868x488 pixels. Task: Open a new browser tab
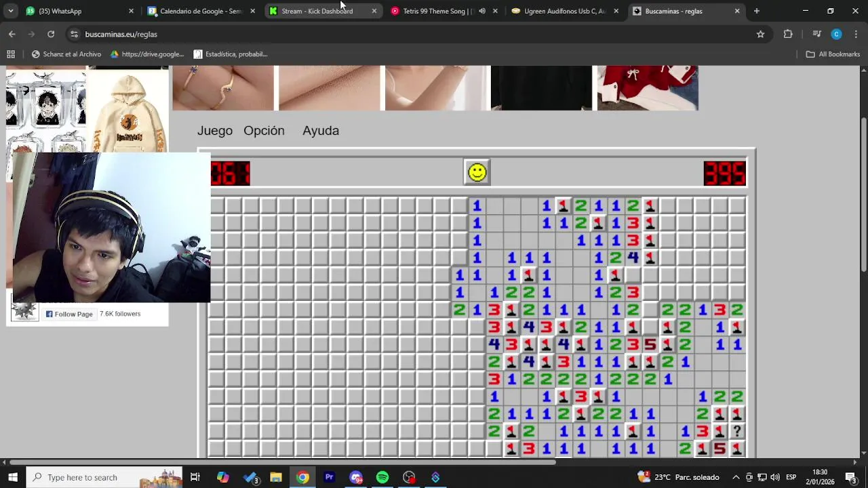click(757, 11)
